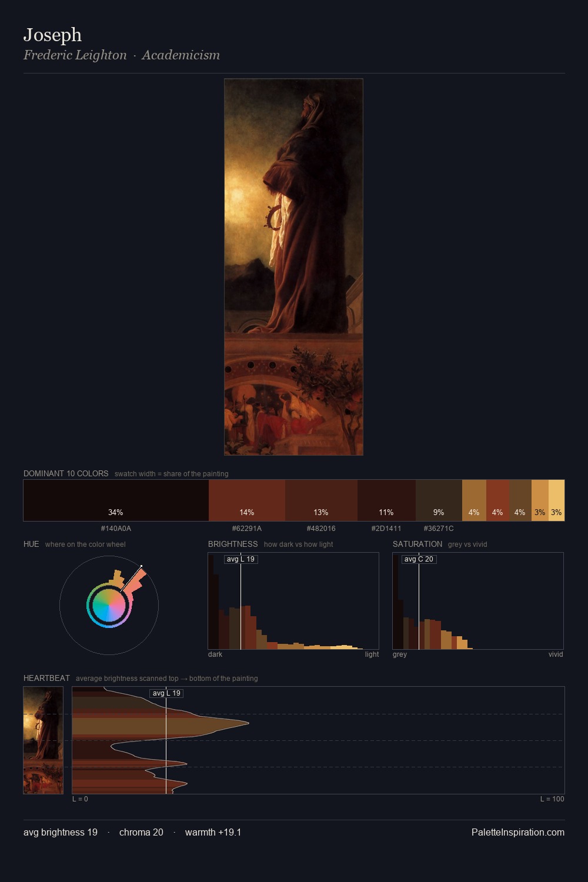Pick the 3% orange-tan swatch
Viewport: 588px width, 882px height.
point(540,500)
